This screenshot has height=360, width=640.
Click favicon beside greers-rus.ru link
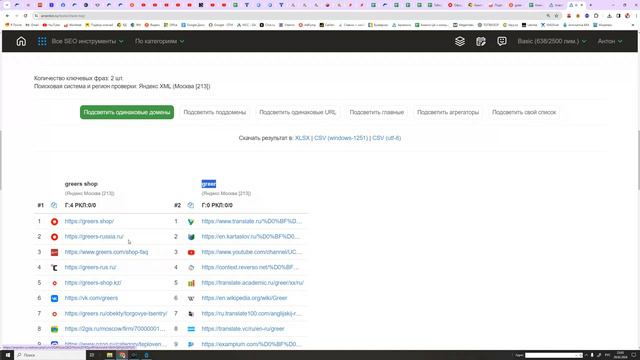(54, 268)
